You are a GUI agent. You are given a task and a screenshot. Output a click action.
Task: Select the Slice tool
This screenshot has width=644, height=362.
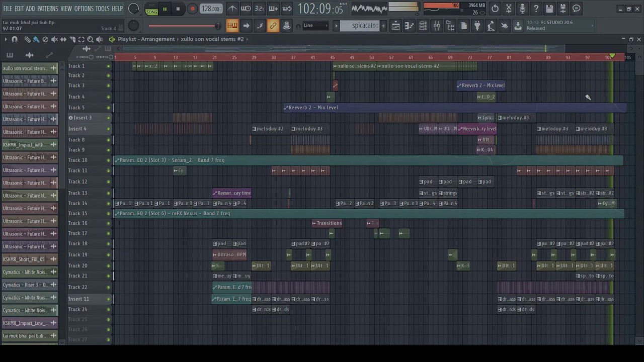coord(72,39)
